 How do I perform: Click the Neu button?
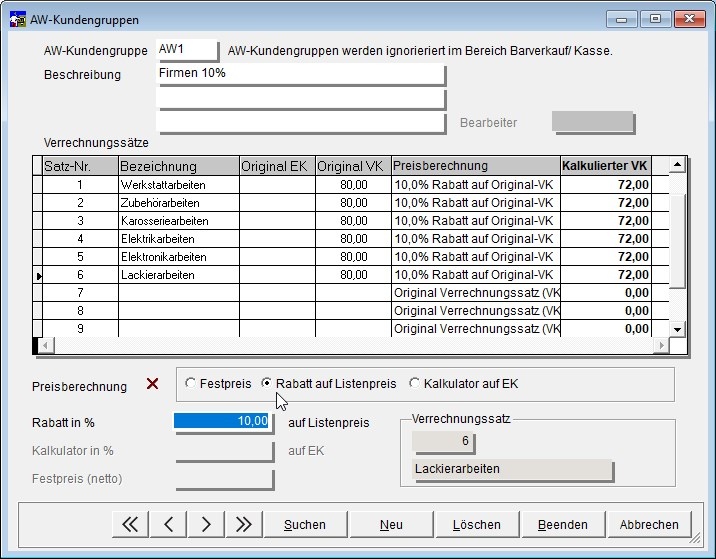(391, 524)
